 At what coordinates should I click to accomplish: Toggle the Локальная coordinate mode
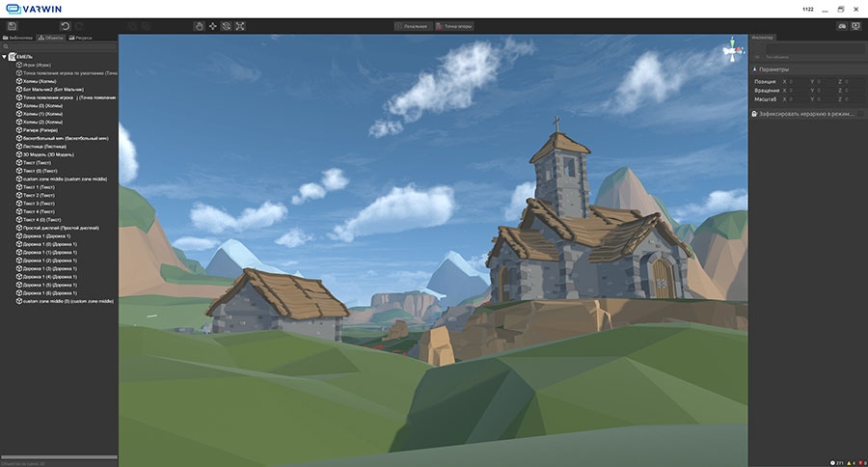point(412,26)
